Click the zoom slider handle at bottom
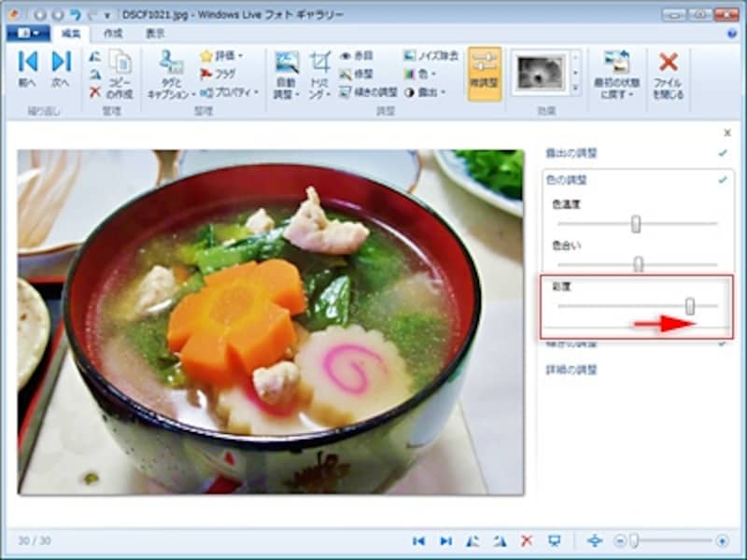The height and width of the screenshot is (560, 747). coord(634,541)
